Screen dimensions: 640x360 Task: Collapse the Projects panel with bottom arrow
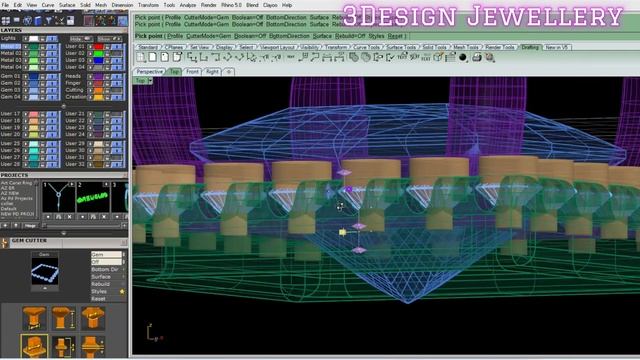[x=63, y=233]
